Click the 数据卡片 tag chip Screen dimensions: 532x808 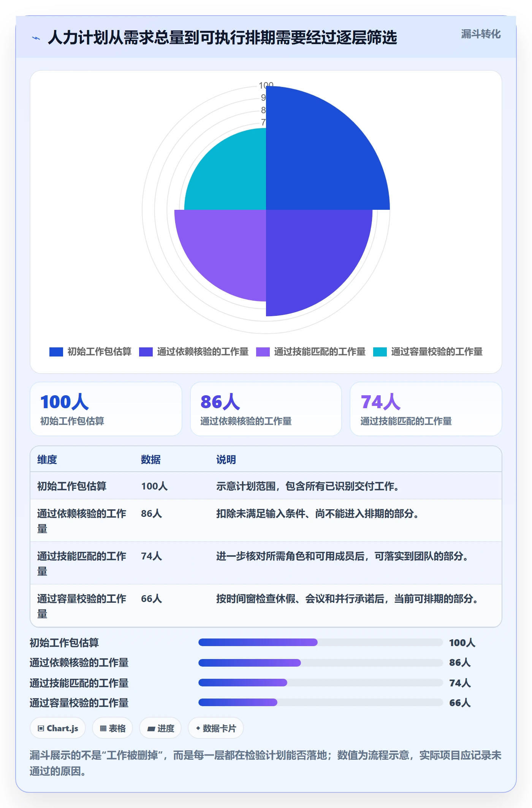[x=216, y=728]
